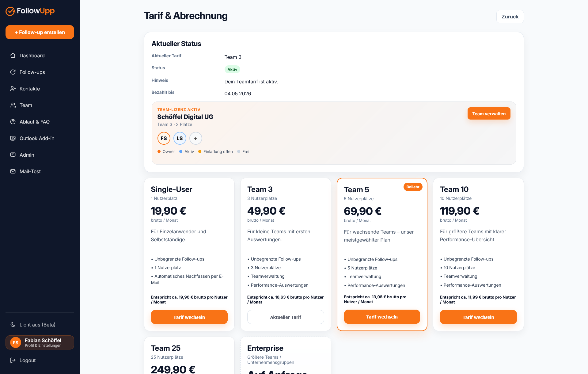Open Kontakte via the add-person icon
Image resolution: width=588 pixels, height=374 pixels.
pyautogui.click(x=13, y=89)
